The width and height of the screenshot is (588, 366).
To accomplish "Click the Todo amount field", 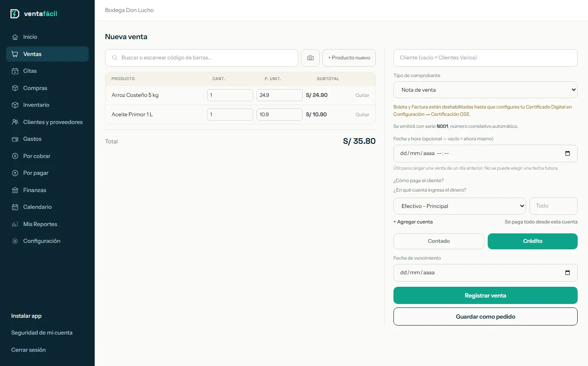I will click(554, 206).
